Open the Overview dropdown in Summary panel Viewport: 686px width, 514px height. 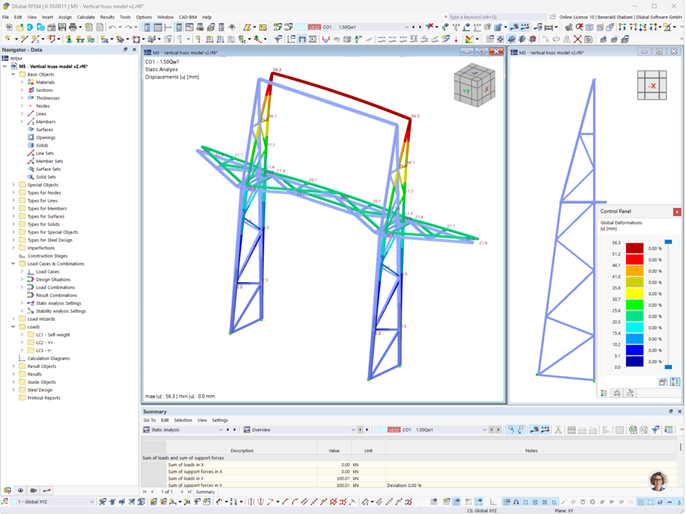click(353, 430)
